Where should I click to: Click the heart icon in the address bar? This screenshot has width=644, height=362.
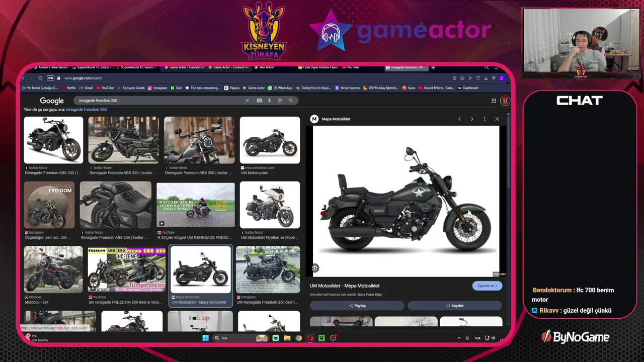[x=478, y=78]
